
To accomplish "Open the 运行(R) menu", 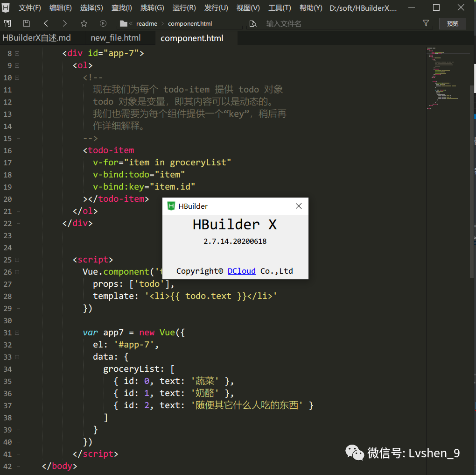I will point(184,8).
